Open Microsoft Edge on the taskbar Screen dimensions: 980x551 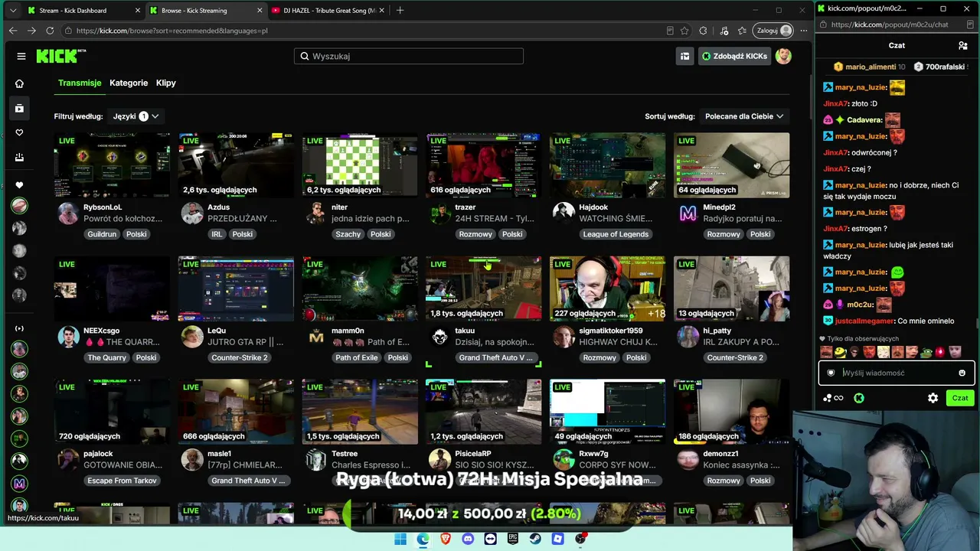pyautogui.click(x=423, y=539)
